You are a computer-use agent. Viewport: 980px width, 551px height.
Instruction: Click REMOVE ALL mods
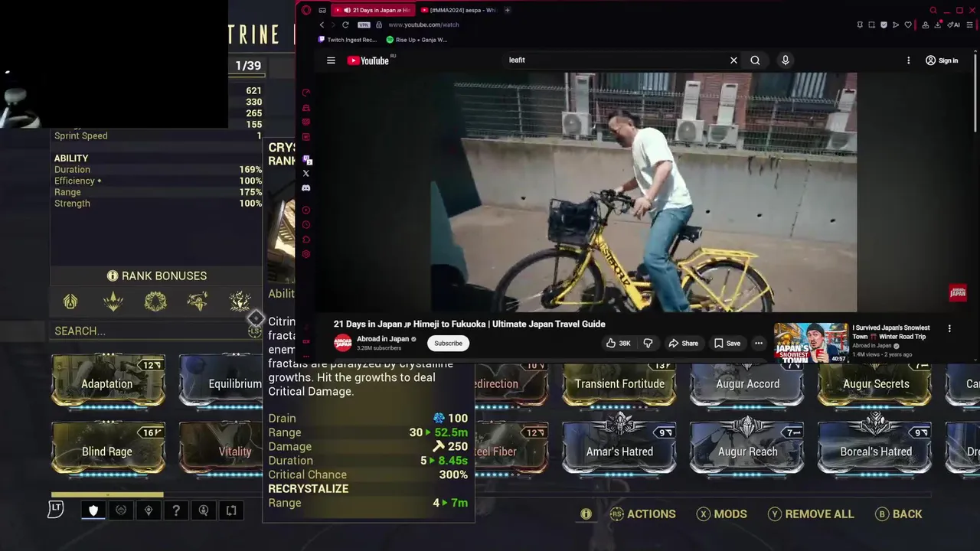(810, 514)
